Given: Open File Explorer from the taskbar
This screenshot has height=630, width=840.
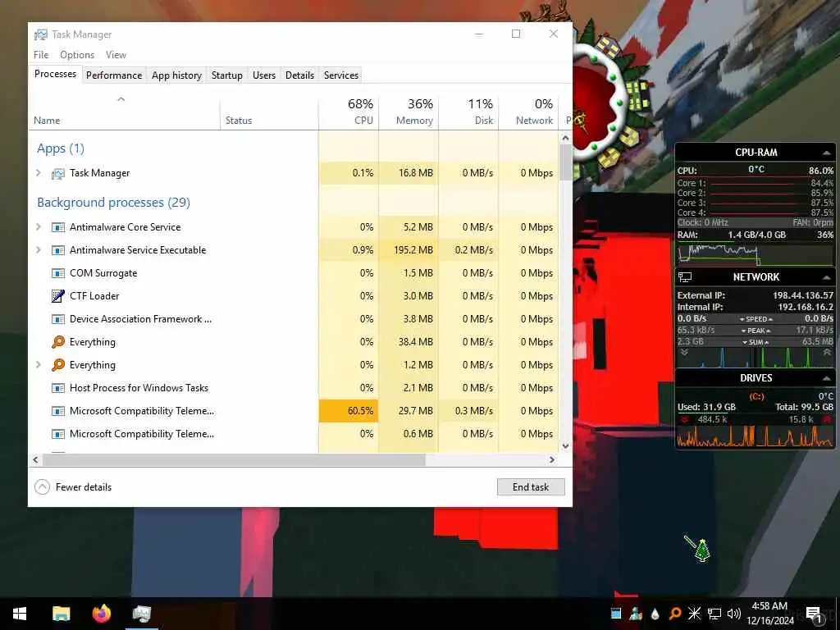Looking at the screenshot, I should [61, 614].
